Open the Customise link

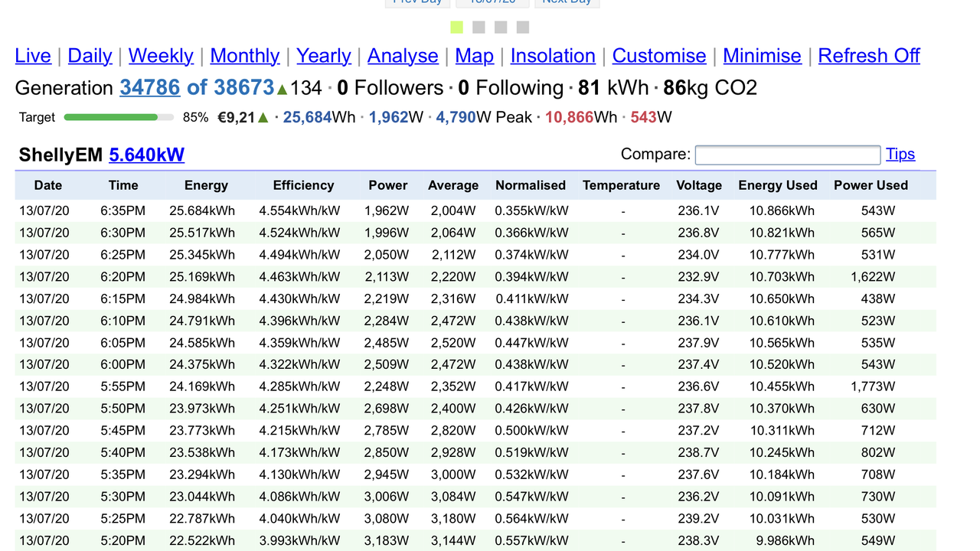pyautogui.click(x=659, y=56)
